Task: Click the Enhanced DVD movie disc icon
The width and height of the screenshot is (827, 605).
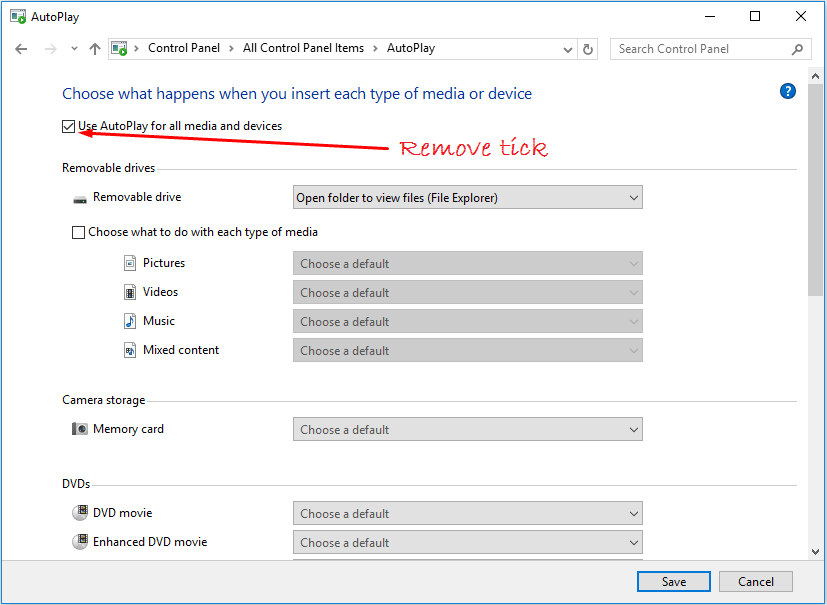Action: click(80, 542)
